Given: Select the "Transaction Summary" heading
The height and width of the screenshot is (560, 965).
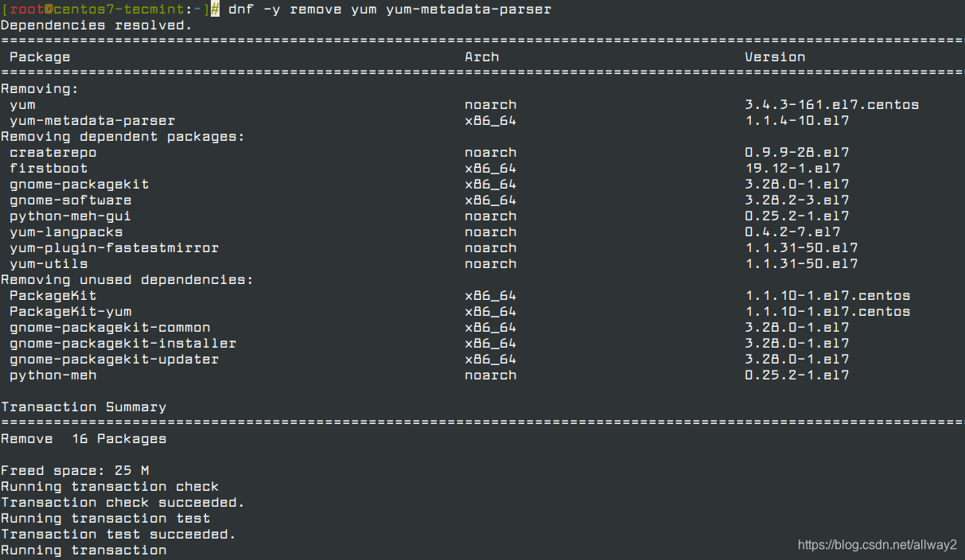Looking at the screenshot, I should point(84,407).
